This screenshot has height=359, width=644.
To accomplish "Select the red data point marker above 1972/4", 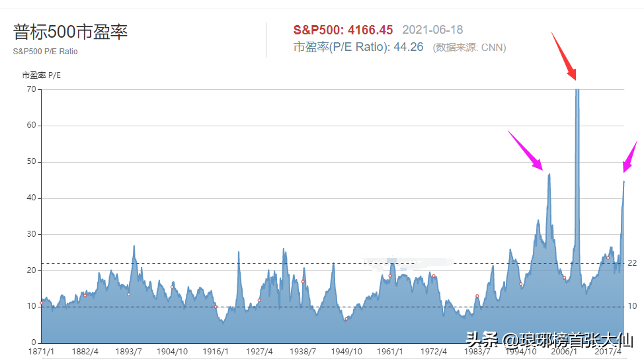I will (434, 276).
